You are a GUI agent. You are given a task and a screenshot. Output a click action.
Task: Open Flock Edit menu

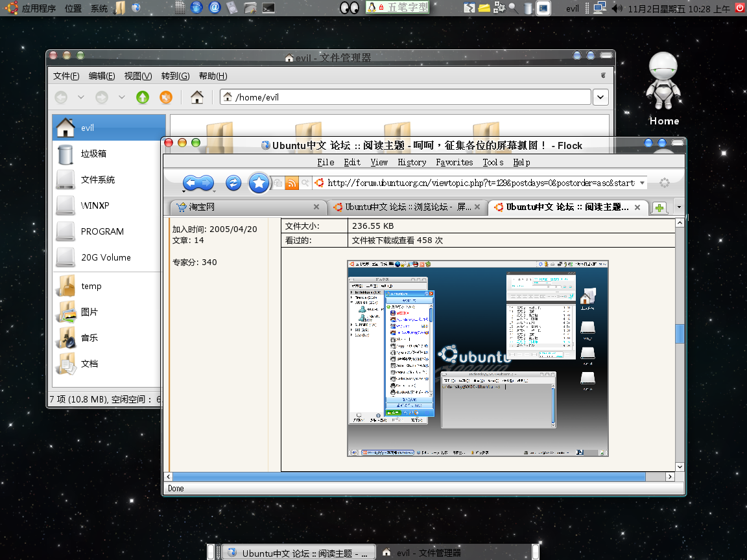coord(352,163)
